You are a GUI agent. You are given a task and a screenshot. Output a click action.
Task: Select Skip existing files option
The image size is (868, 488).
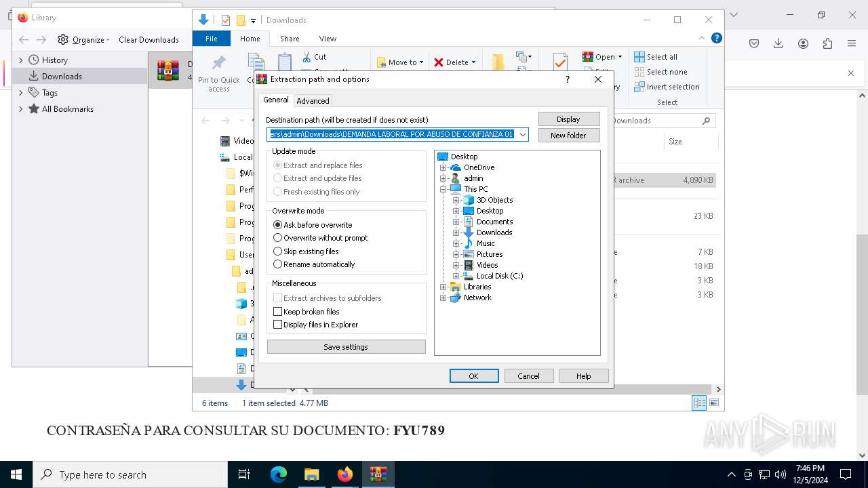click(306, 251)
